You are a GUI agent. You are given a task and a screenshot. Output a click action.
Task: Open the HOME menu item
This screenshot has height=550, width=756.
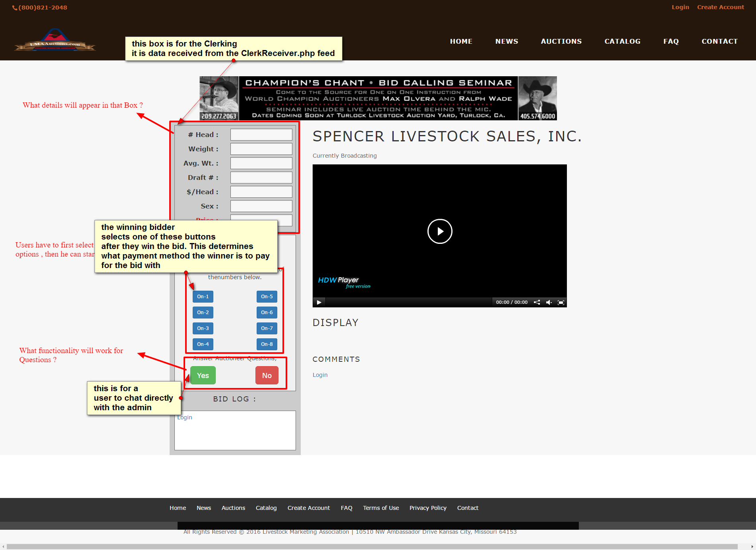click(x=461, y=41)
